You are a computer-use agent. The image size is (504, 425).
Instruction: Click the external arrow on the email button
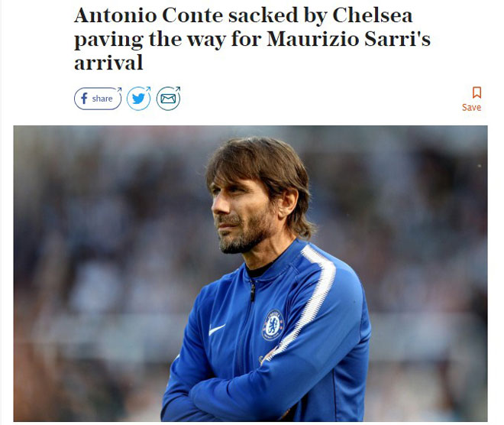178,89
